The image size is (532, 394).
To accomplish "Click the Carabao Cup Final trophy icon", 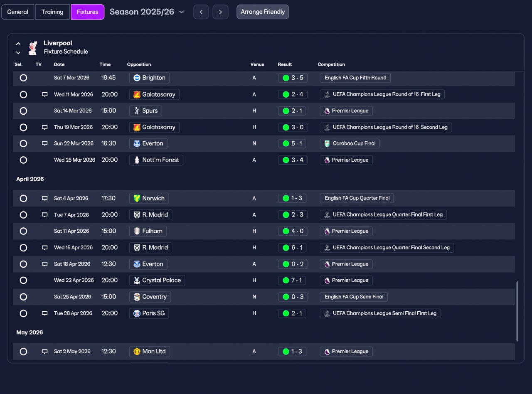I will click(327, 143).
